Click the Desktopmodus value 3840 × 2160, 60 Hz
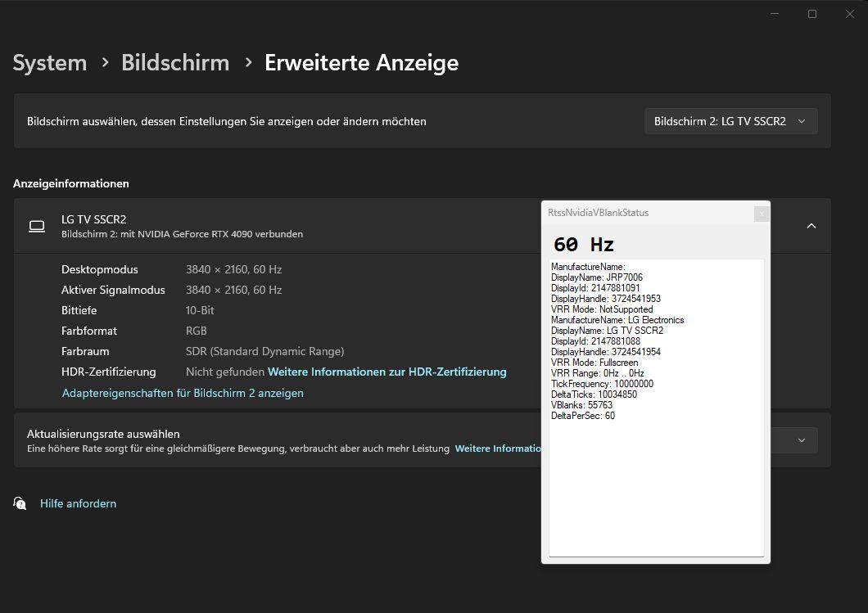The width and height of the screenshot is (868, 613). tap(233, 269)
